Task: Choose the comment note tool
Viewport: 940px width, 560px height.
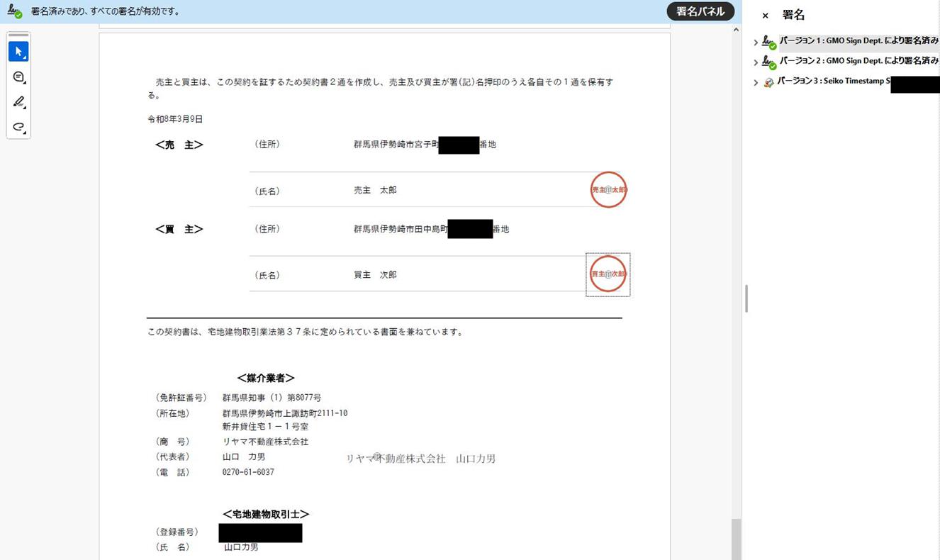Action: click(18, 77)
